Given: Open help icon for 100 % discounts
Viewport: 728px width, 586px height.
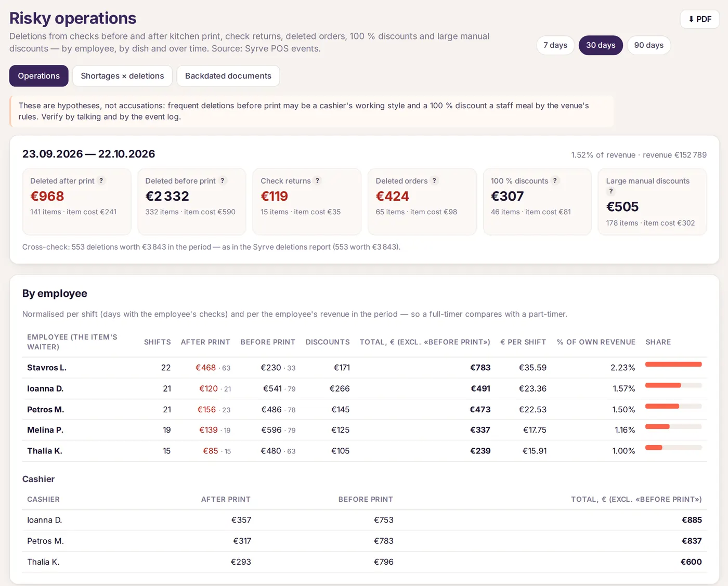Looking at the screenshot, I should tap(555, 180).
